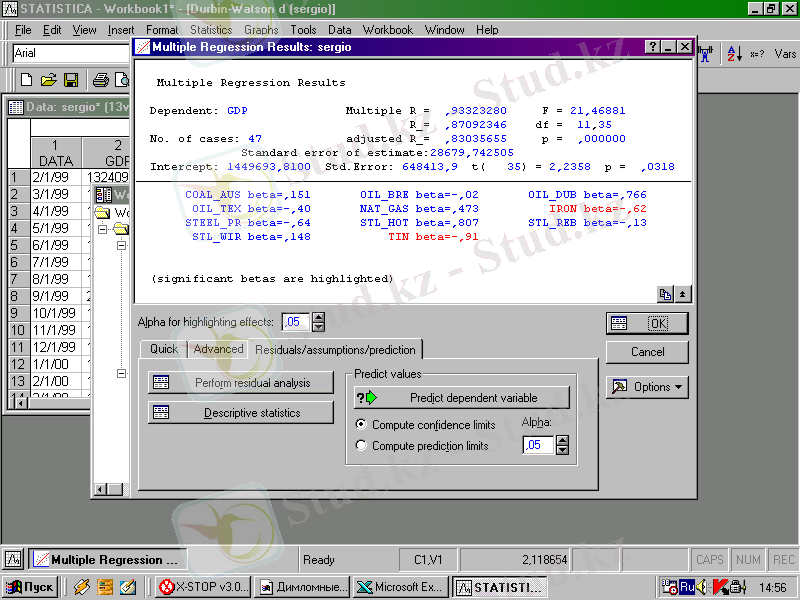Switch to the Advanced tab
The image size is (800, 600).
pyautogui.click(x=218, y=349)
